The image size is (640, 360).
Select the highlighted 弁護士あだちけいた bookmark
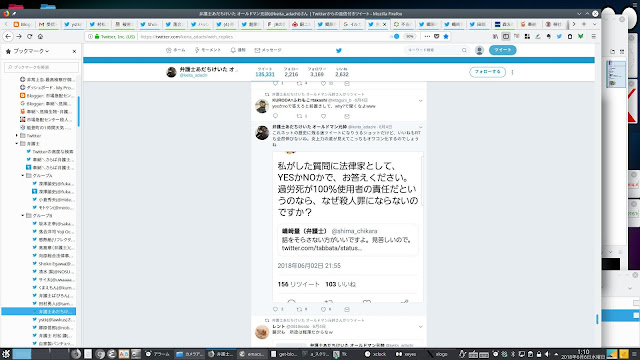(x=39, y=311)
